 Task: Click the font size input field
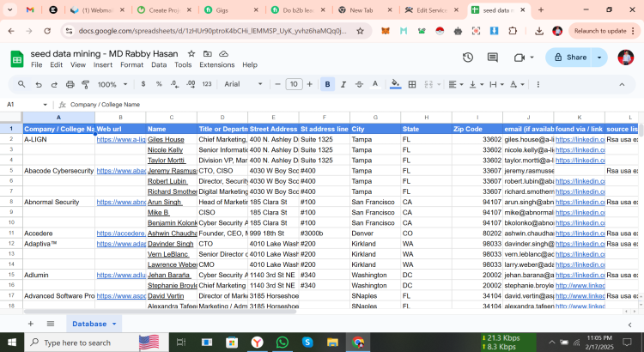(x=294, y=84)
